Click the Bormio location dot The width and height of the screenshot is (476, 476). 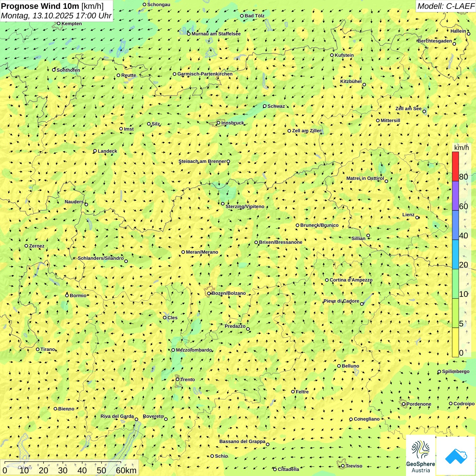pos(67,295)
